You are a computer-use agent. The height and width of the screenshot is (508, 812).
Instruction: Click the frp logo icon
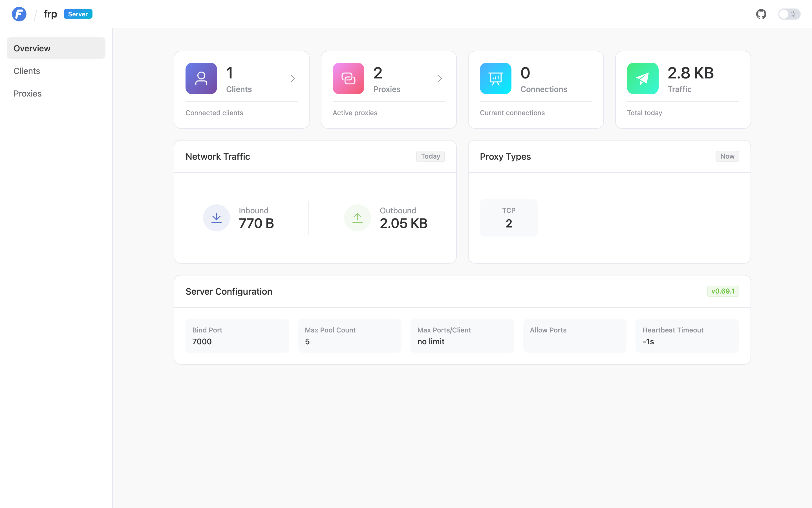coord(19,14)
